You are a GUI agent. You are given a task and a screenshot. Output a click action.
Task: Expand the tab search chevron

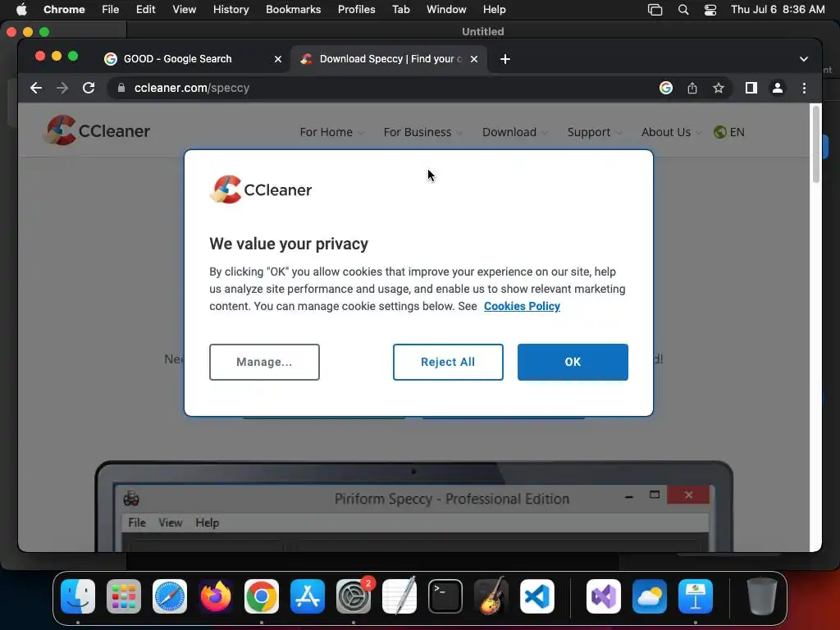click(x=804, y=59)
